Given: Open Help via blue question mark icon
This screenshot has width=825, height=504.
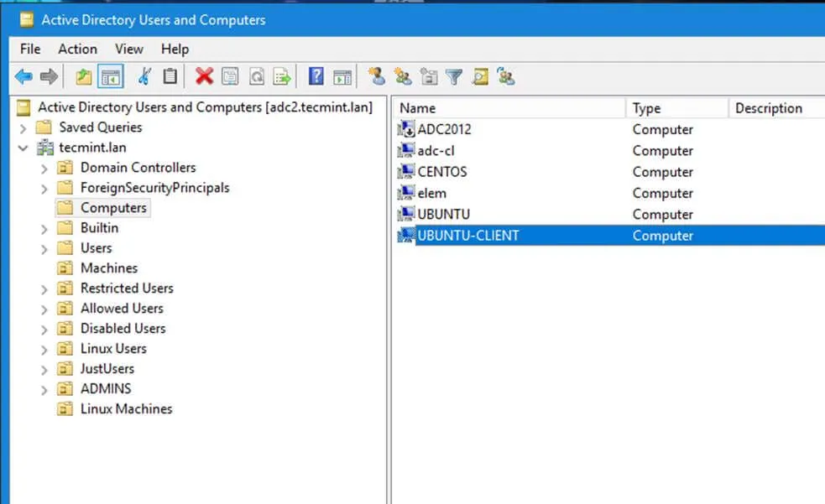Looking at the screenshot, I should tap(316, 77).
